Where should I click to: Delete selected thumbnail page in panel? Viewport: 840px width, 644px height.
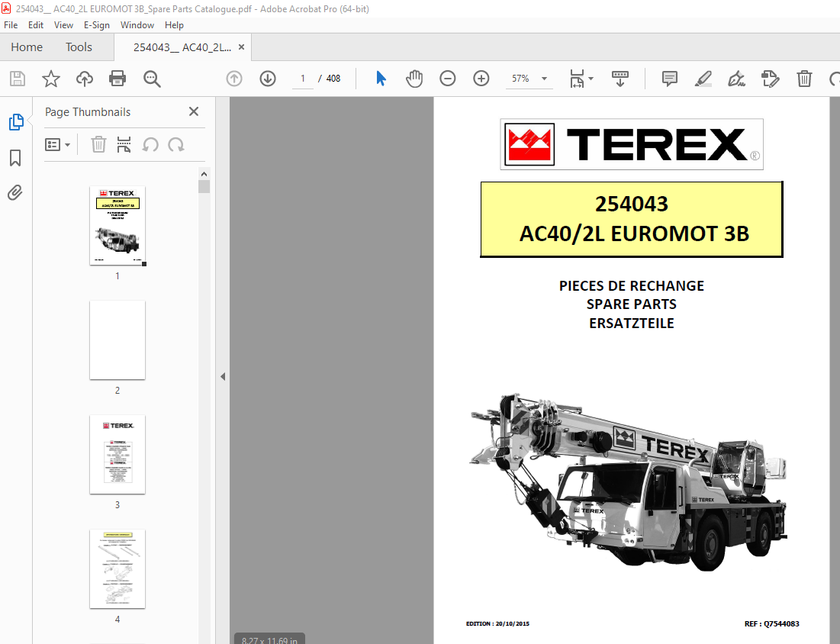98,145
